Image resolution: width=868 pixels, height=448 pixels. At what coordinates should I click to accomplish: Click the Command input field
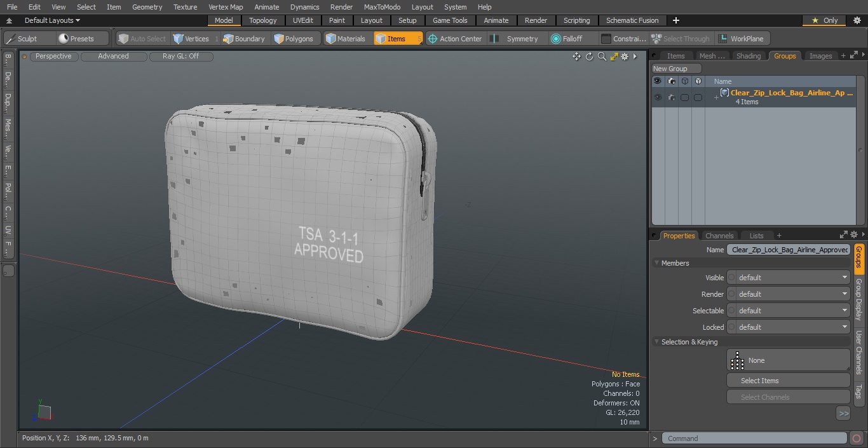754,438
